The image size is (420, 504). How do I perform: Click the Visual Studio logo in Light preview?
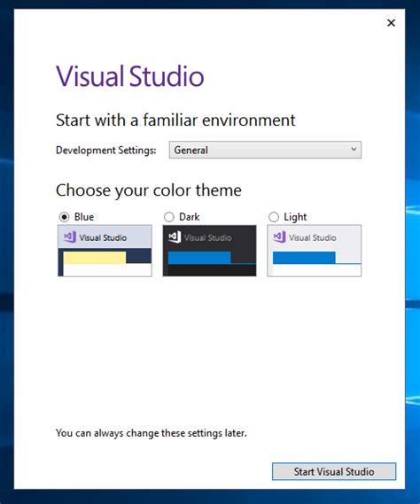[279, 237]
